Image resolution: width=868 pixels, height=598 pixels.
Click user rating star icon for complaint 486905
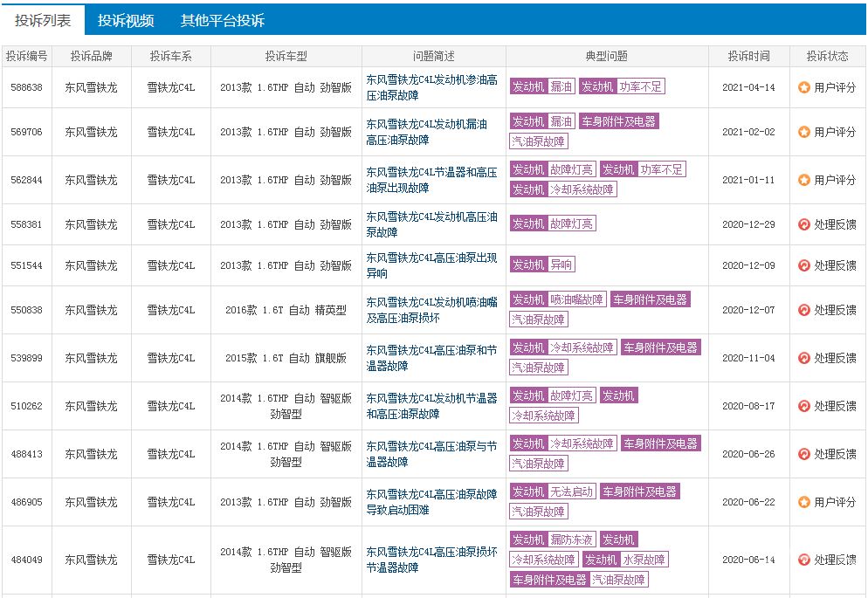803,502
